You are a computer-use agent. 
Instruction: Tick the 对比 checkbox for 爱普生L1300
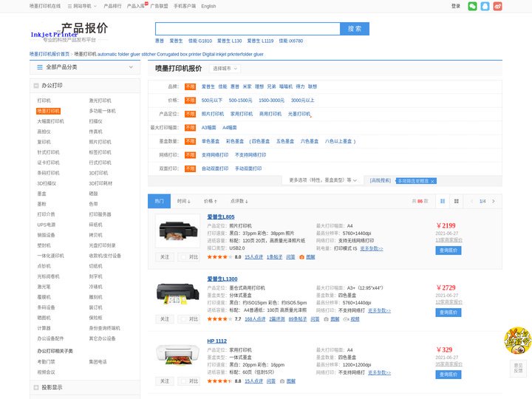[x=183, y=319]
